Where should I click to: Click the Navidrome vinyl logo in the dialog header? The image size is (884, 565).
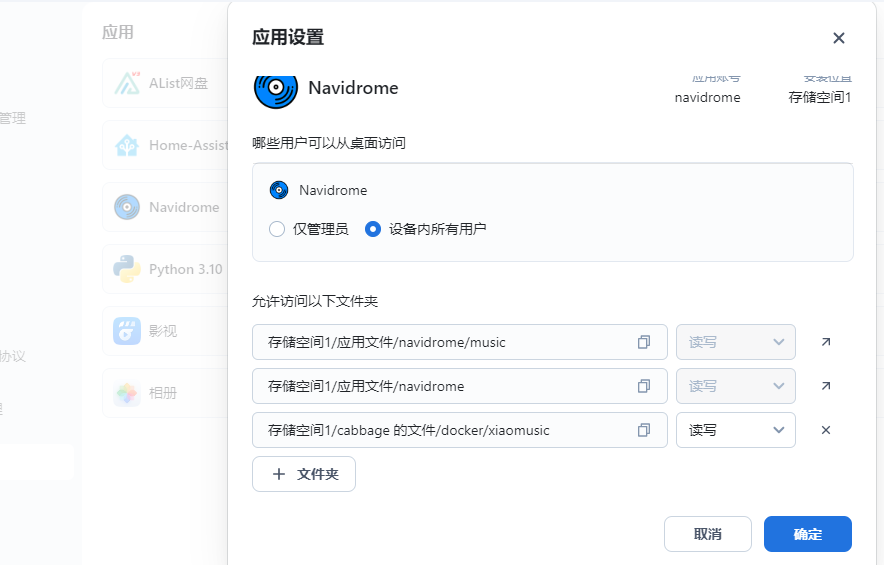[276, 91]
